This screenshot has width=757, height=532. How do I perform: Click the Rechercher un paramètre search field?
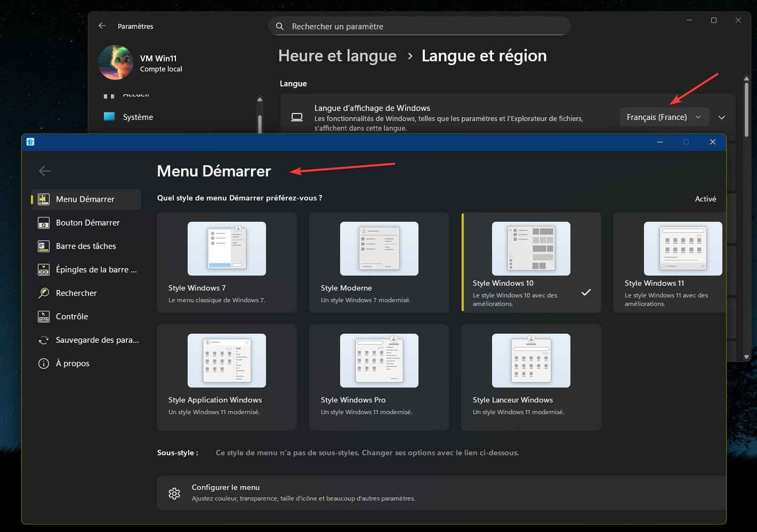tap(421, 26)
